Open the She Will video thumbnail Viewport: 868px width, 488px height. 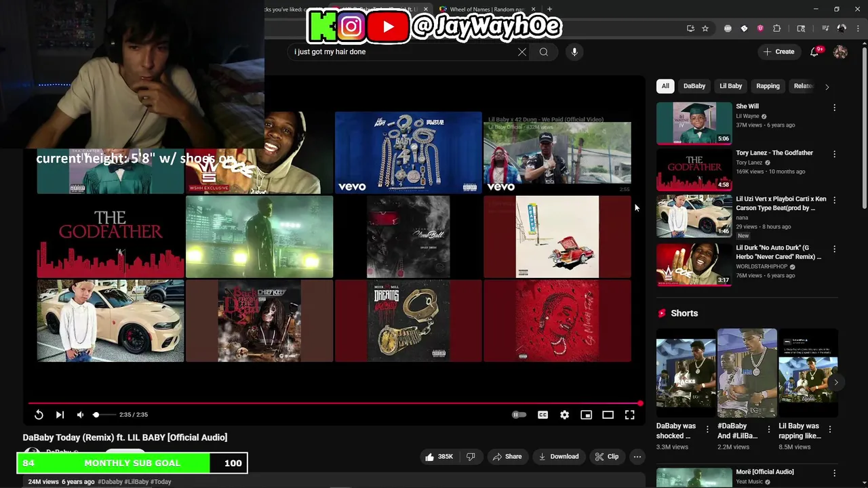point(694,123)
